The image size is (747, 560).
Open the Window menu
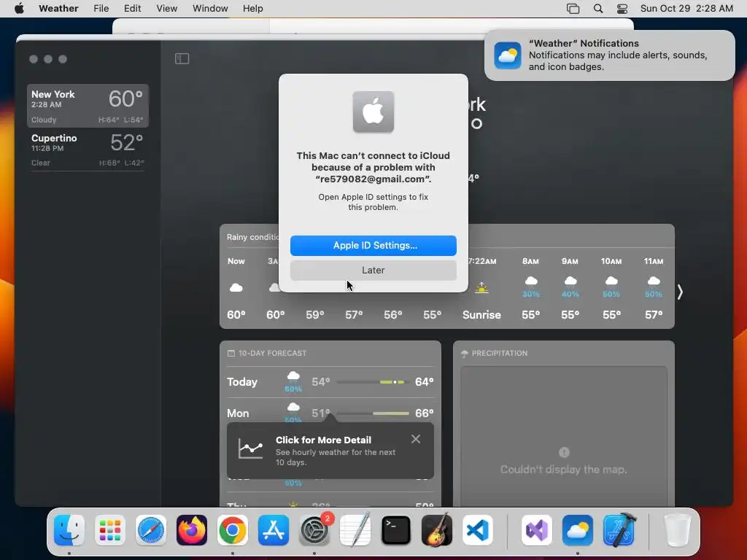click(210, 9)
